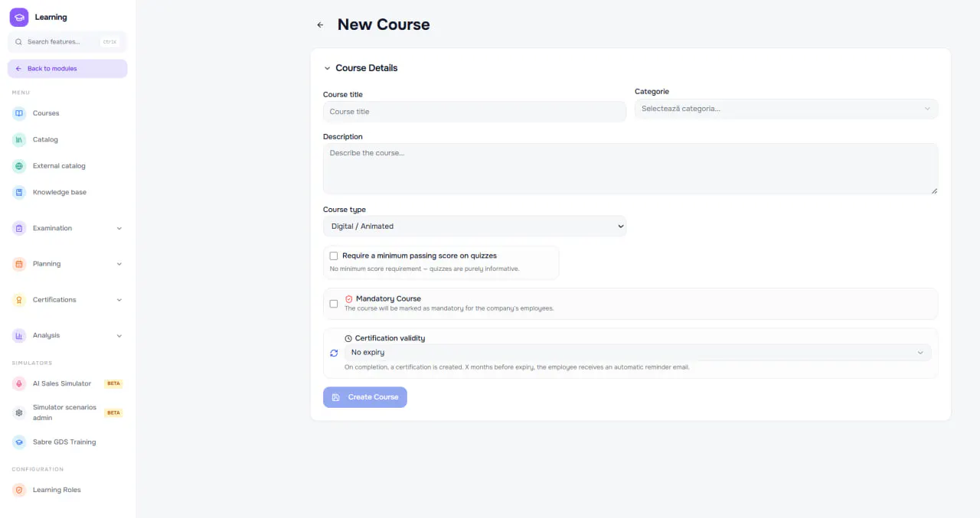Click the Ctrl K shortcut hint

[109, 42]
